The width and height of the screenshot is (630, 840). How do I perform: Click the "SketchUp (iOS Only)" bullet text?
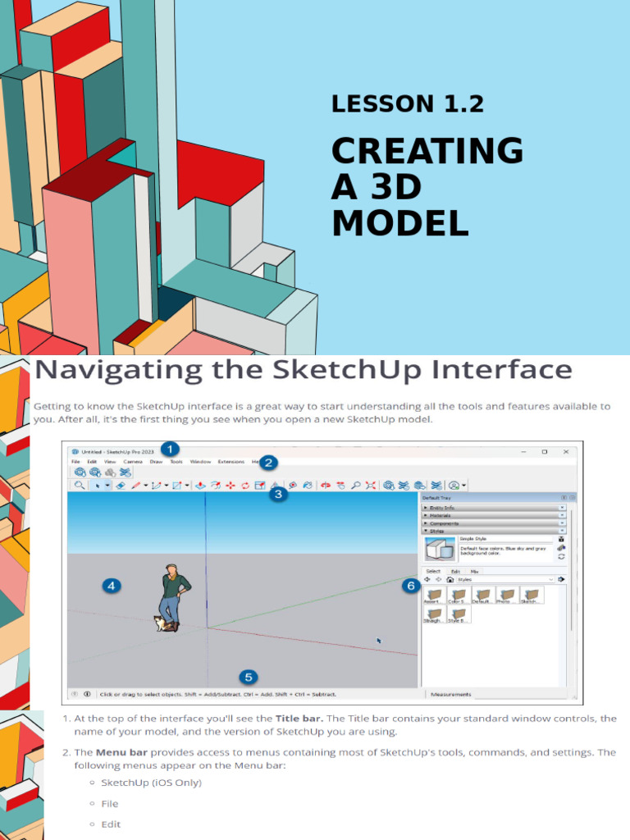(151, 783)
